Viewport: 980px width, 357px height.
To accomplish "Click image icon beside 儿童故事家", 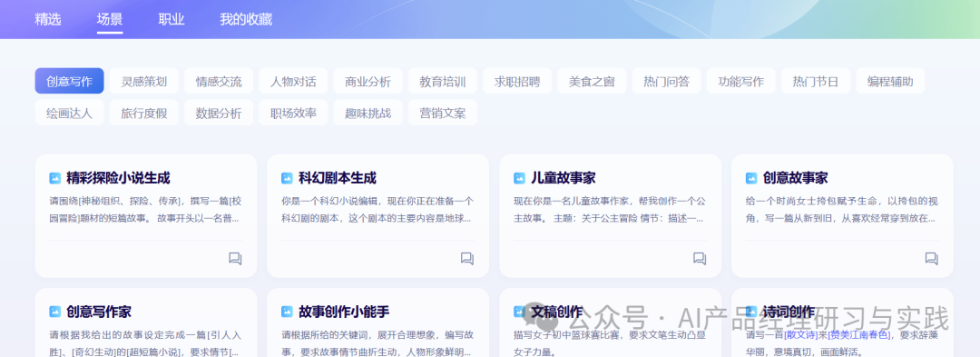I will (519, 178).
